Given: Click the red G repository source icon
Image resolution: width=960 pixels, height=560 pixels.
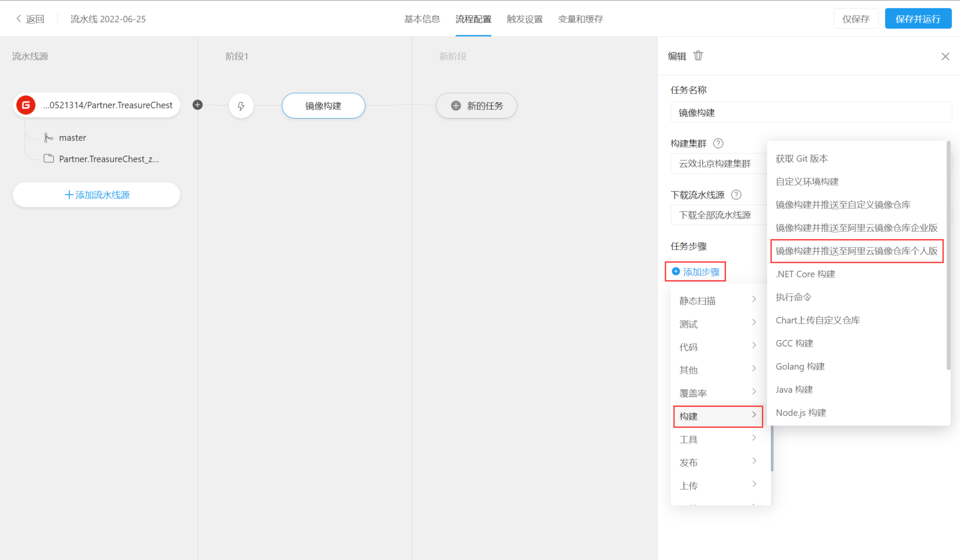Looking at the screenshot, I should [x=26, y=105].
